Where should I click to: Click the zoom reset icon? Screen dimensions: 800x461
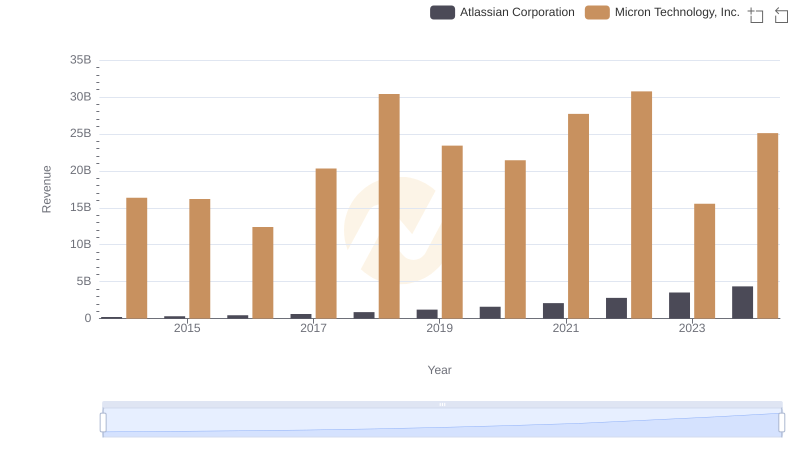point(781,15)
